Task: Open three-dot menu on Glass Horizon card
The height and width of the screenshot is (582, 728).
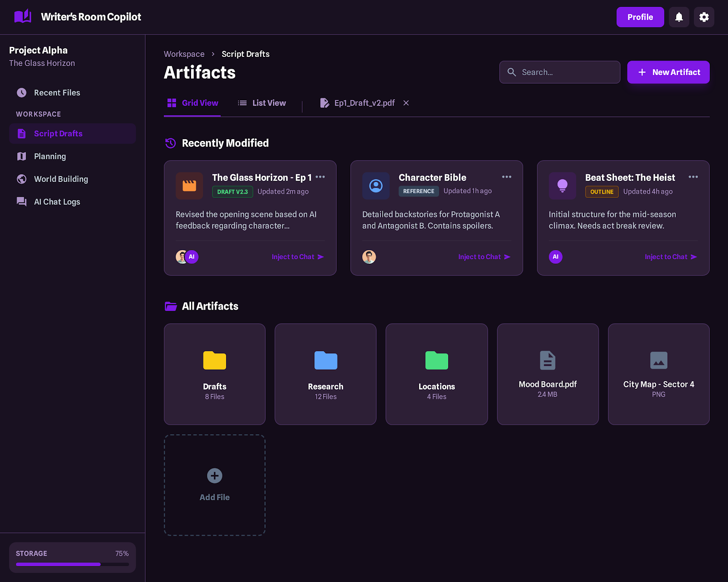Action: click(320, 177)
